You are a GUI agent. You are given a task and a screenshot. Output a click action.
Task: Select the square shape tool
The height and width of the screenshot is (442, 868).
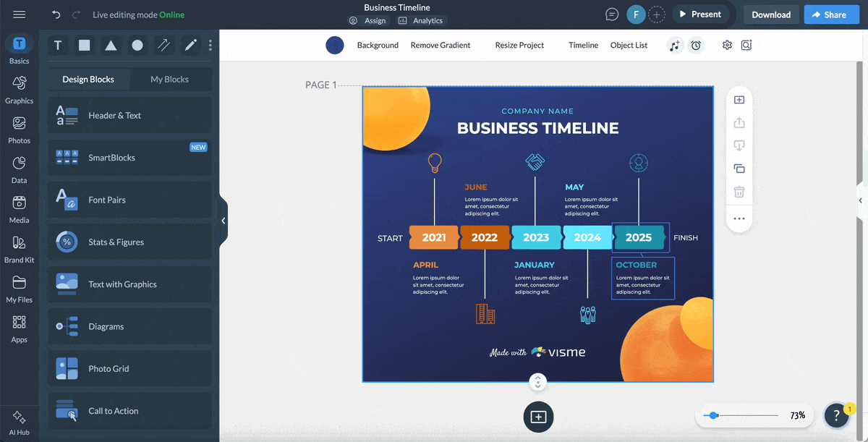(85, 45)
